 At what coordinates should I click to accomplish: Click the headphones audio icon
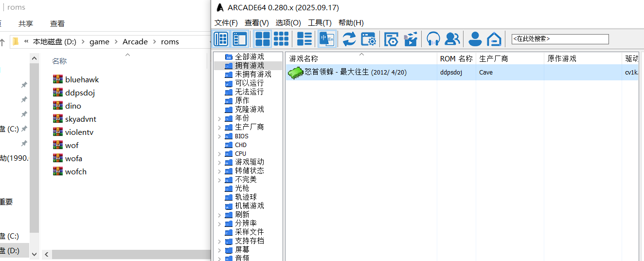click(x=433, y=39)
